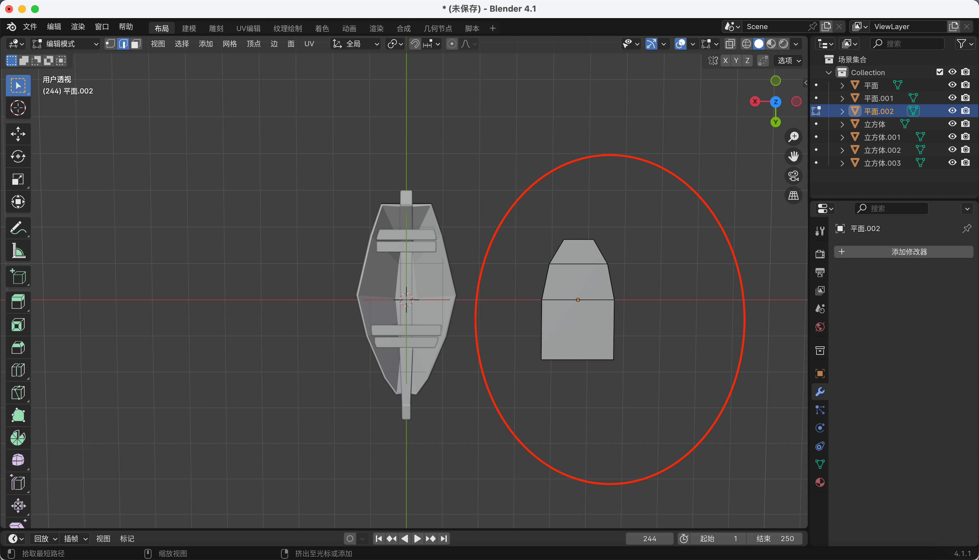Open the 雕刻 workspace tab
The width and height of the screenshot is (979, 560).
tap(216, 28)
